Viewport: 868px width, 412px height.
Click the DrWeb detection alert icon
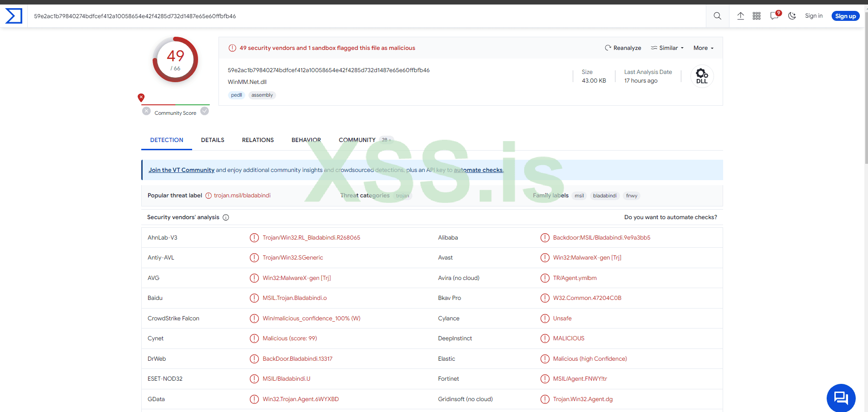[254, 359]
